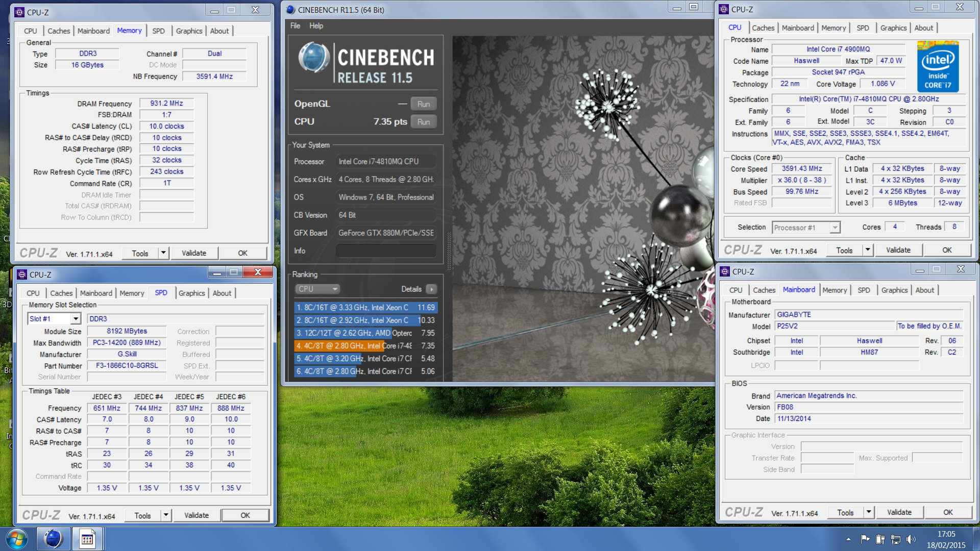Click the network tray icon
Viewport: 980px width, 551px height.
pyautogui.click(x=895, y=539)
